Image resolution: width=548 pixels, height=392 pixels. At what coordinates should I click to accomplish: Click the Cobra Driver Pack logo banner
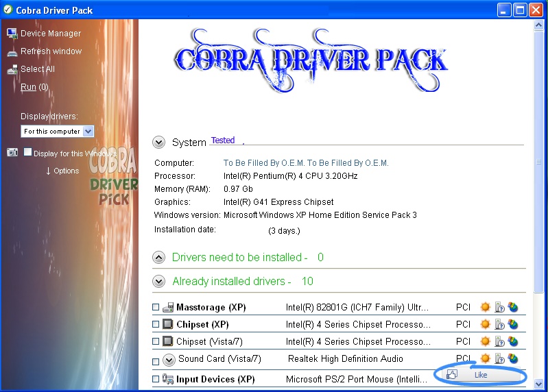coord(311,60)
